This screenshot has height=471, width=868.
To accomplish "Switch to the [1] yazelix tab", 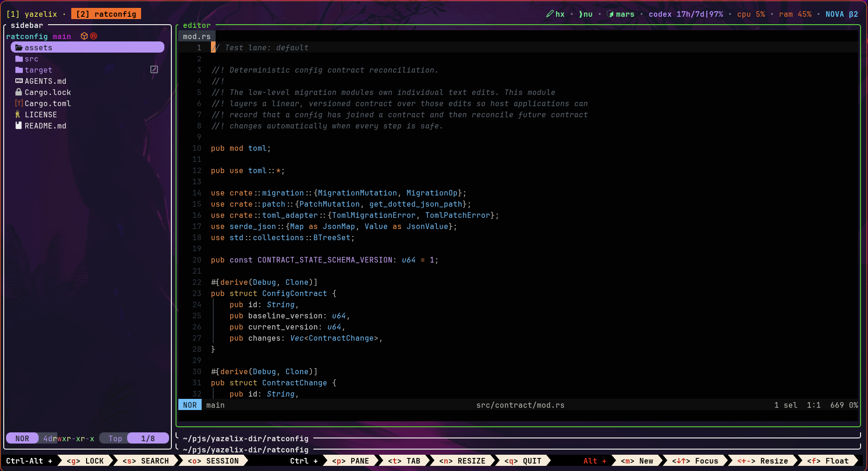I will pos(31,14).
